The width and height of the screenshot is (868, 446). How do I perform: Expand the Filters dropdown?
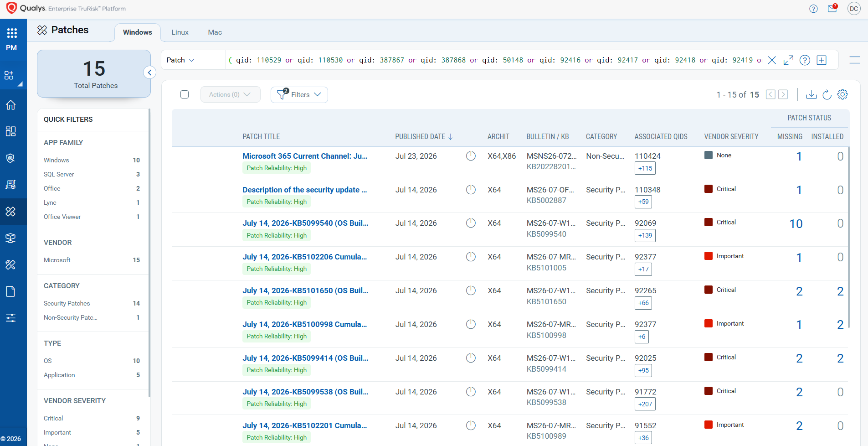click(299, 94)
